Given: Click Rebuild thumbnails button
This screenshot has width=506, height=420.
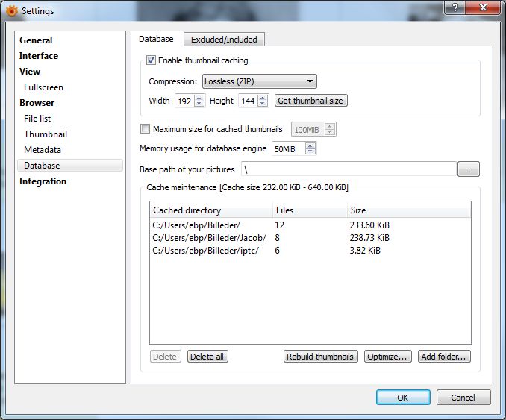Looking at the screenshot, I should click(320, 357).
